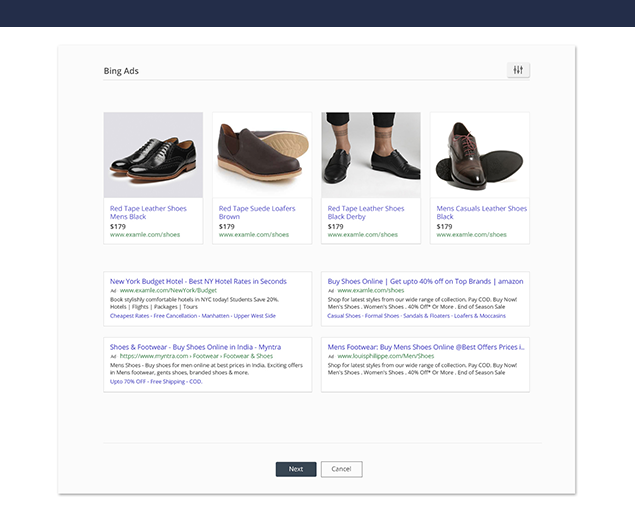635x512 pixels.
Task: Open the Black Derby shoes worn photo
Action: click(x=371, y=155)
